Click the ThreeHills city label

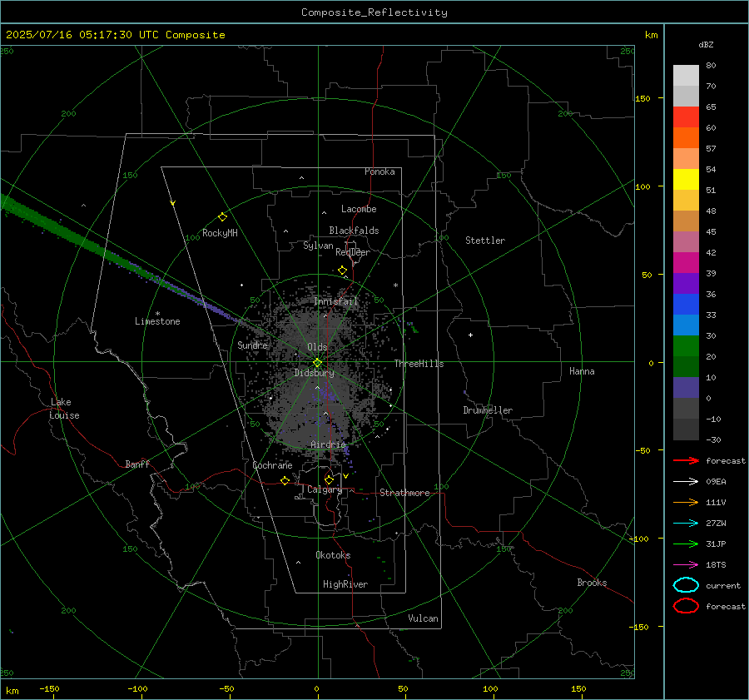click(419, 364)
